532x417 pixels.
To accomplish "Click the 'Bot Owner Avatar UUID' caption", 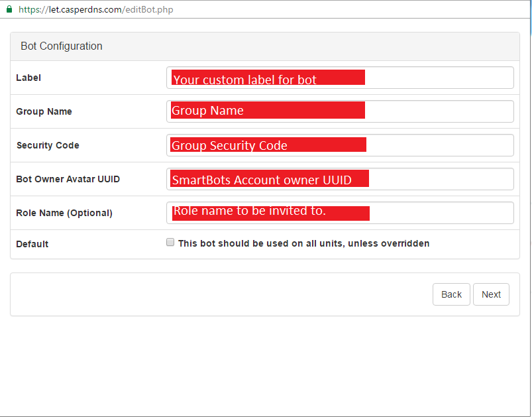I will 68,179.
